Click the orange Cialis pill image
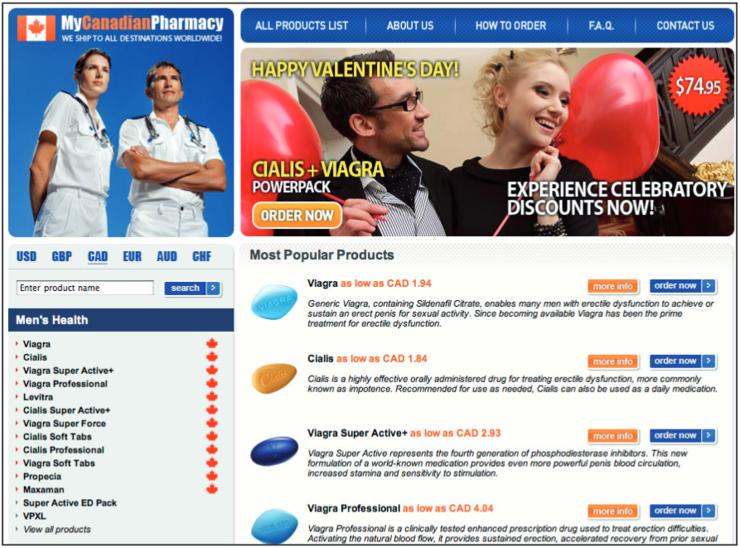740x548 pixels. click(x=274, y=378)
